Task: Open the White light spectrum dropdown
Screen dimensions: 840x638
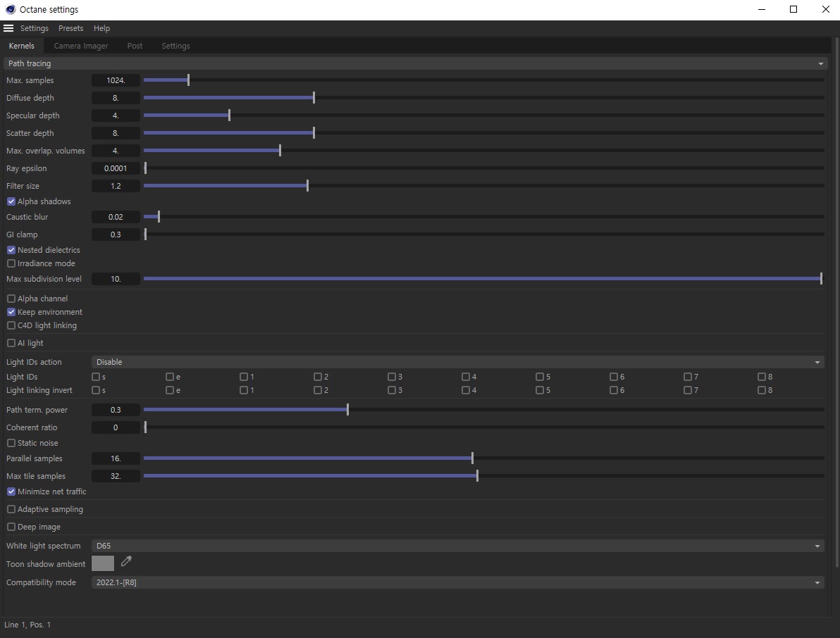Action: 458,546
